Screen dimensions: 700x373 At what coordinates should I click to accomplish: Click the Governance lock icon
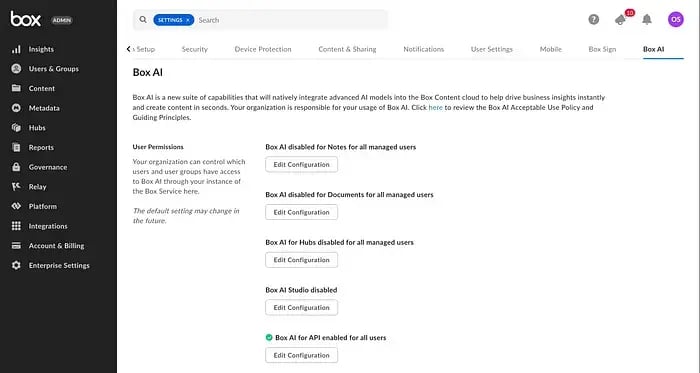pyautogui.click(x=16, y=167)
